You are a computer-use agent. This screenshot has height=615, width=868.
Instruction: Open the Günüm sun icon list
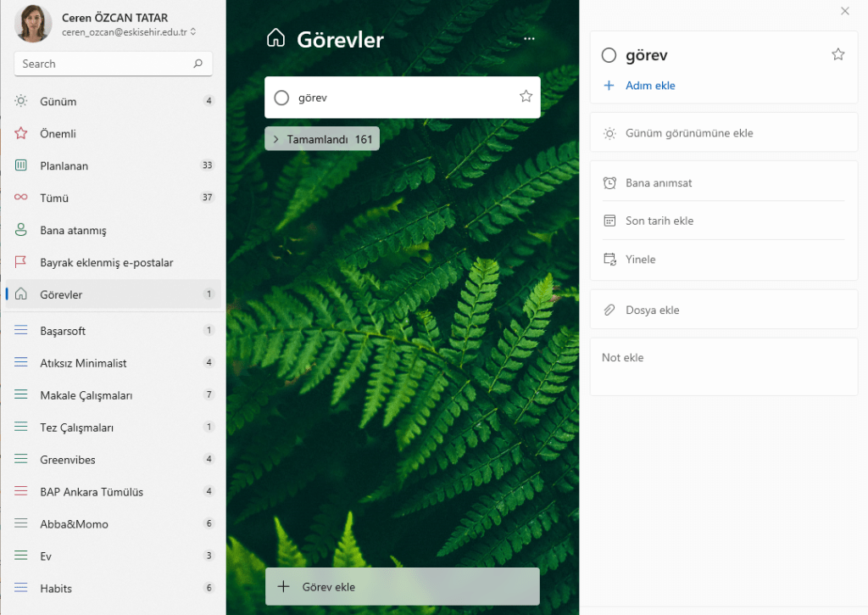(x=21, y=102)
